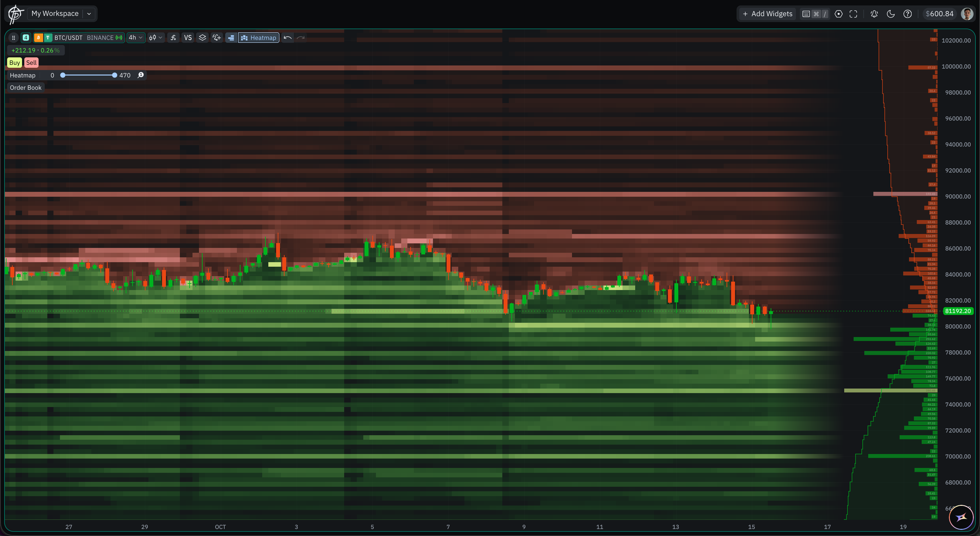The image size is (980, 536).
Task: Open the user profile avatar
Action: pyautogui.click(x=967, y=14)
